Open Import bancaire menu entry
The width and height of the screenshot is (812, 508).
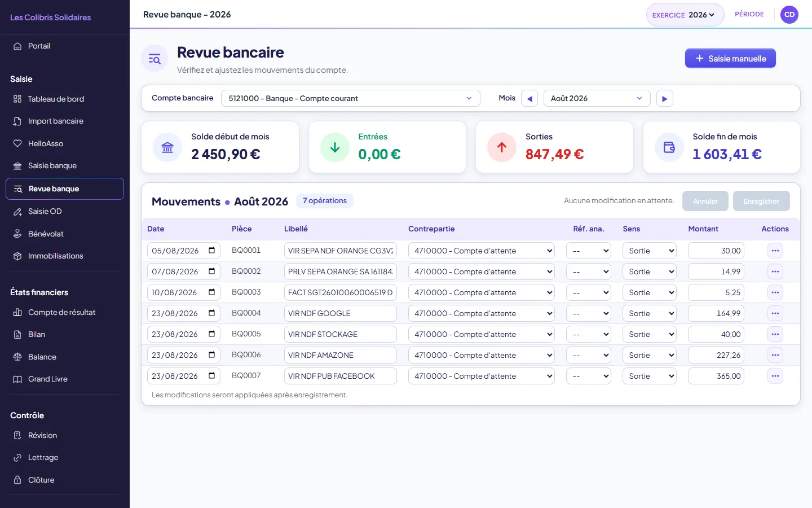tap(65, 121)
